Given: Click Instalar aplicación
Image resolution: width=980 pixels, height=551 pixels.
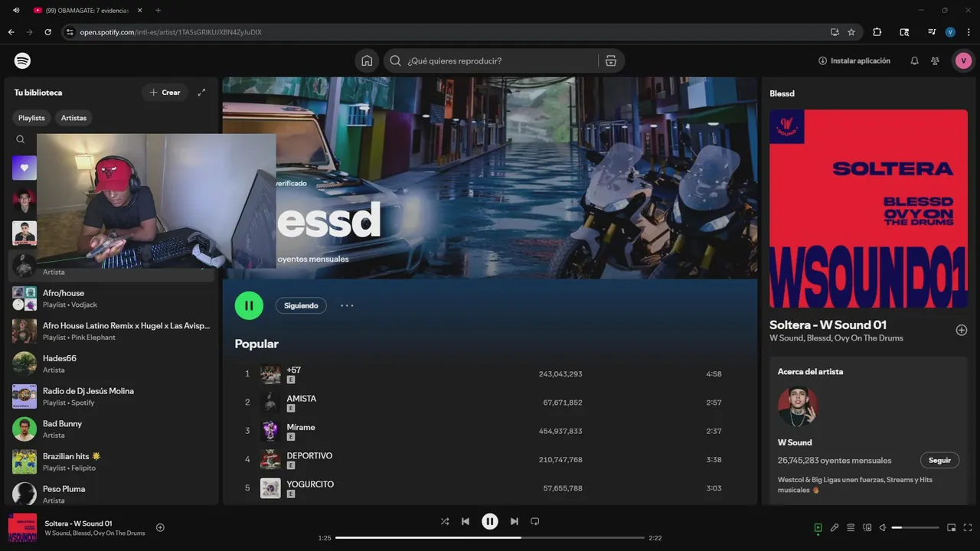Looking at the screenshot, I should click(x=854, y=60).
